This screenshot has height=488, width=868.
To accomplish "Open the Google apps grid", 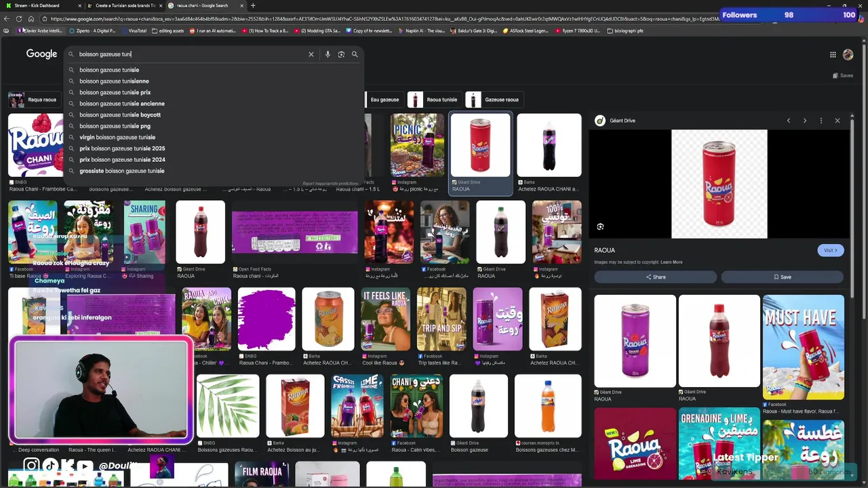I will point(833,55).
